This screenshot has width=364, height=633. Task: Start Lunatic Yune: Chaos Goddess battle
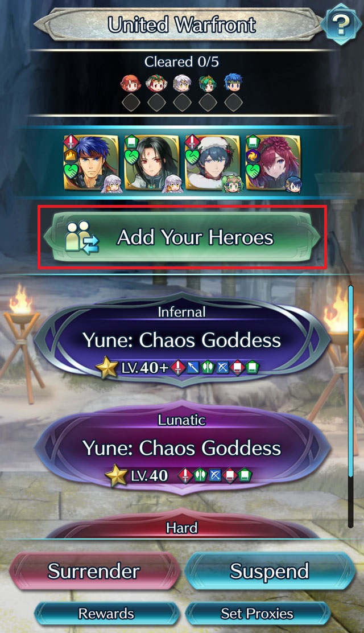click(x=182, y=448)
